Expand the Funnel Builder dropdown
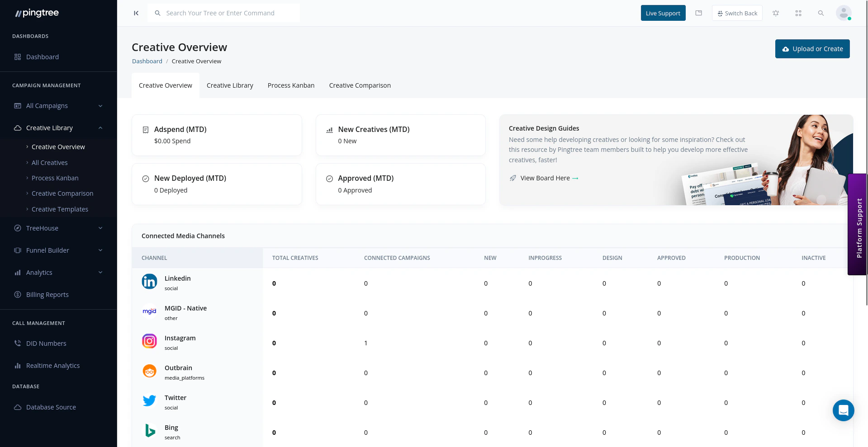Image resolution: width=868 pixels, height=447 pixels. 100,250
